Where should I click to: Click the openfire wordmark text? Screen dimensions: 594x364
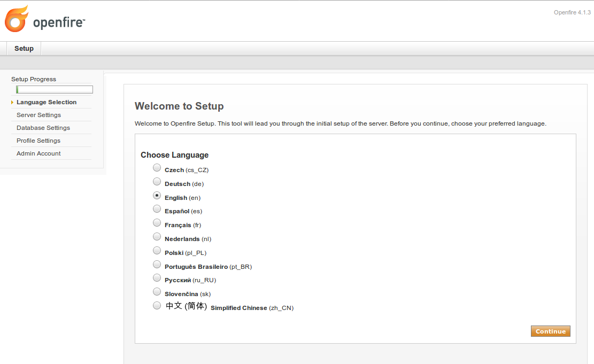[59, 22]
